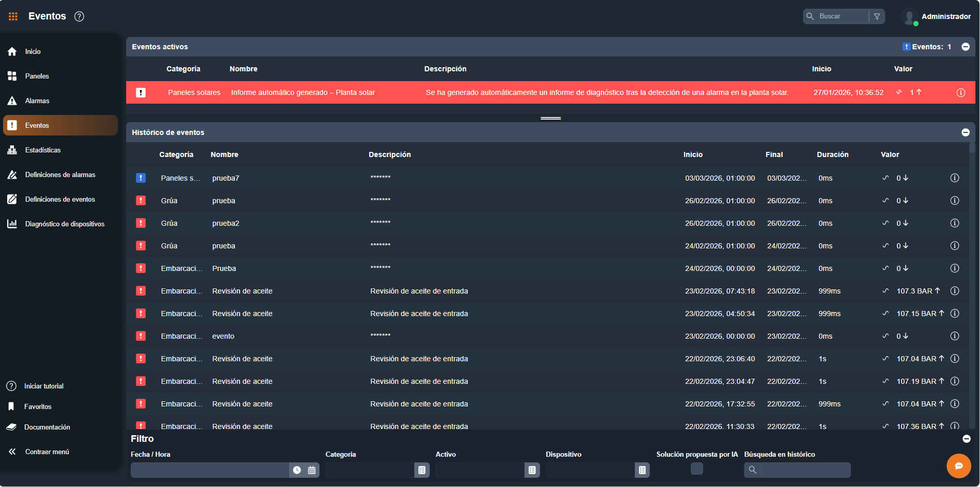Collapse the Eventos activos panel

pos(966,47)
